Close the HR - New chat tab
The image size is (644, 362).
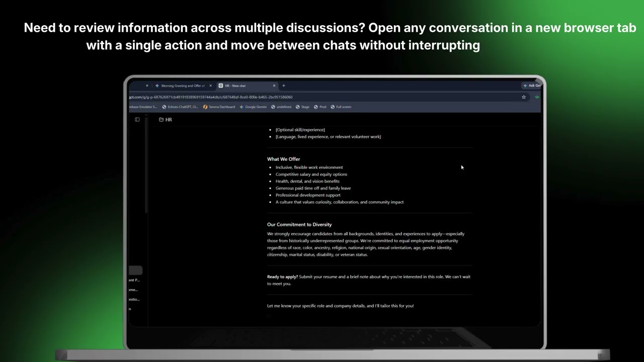coord(274,86)
